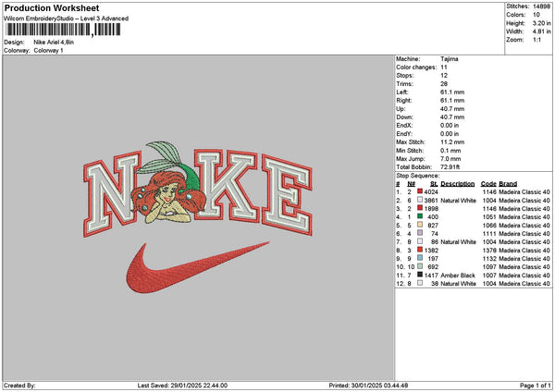Viewport: 555px width, 392px height.
Task: Click Madeira Classic 40 in stop row 10
Action: pyautogui.click(x=524, y=267)
